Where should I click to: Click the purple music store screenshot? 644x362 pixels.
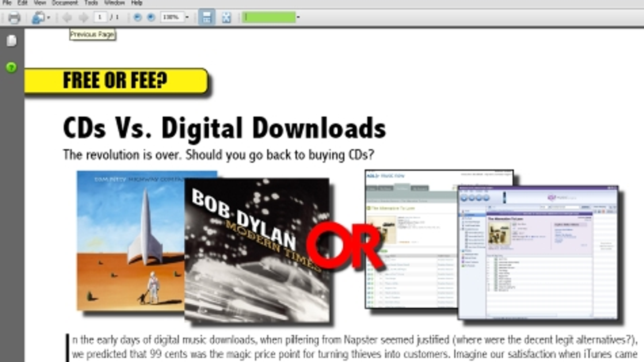click(x=538, y=253)
